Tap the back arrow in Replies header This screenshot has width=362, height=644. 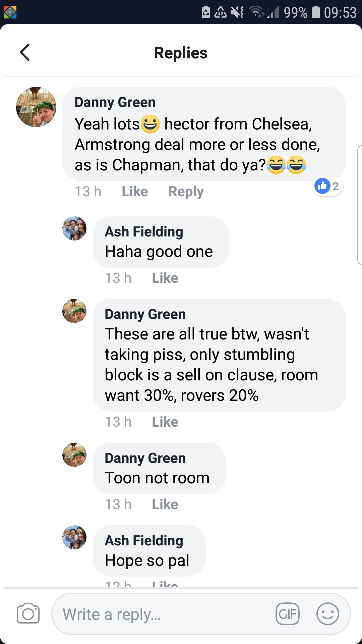(25, 52)
